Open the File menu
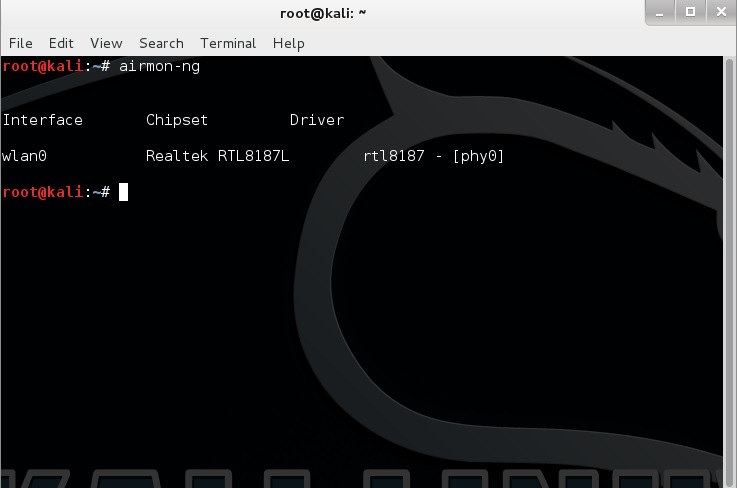The image size is (737, 488). [x=20, y=43]
